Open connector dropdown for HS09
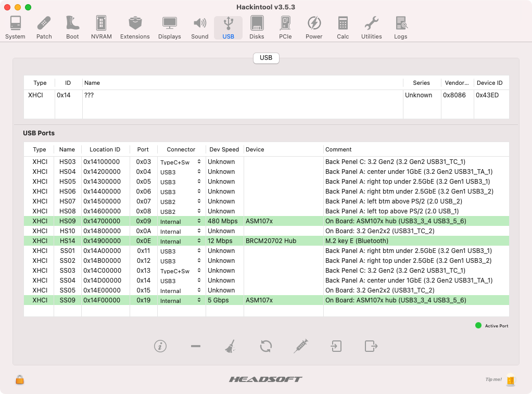 [181, 221]
